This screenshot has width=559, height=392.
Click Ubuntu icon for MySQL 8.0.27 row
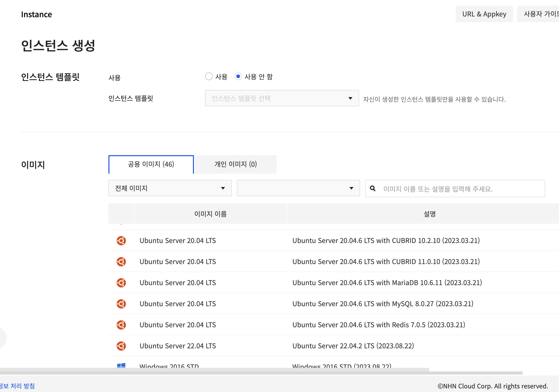tap(121, 304)
